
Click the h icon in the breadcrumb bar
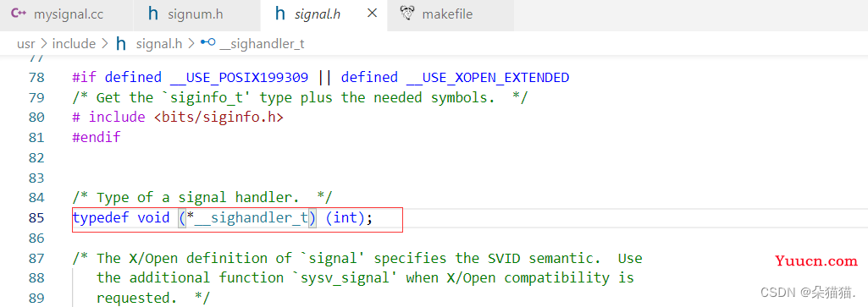tap(121, 44)
